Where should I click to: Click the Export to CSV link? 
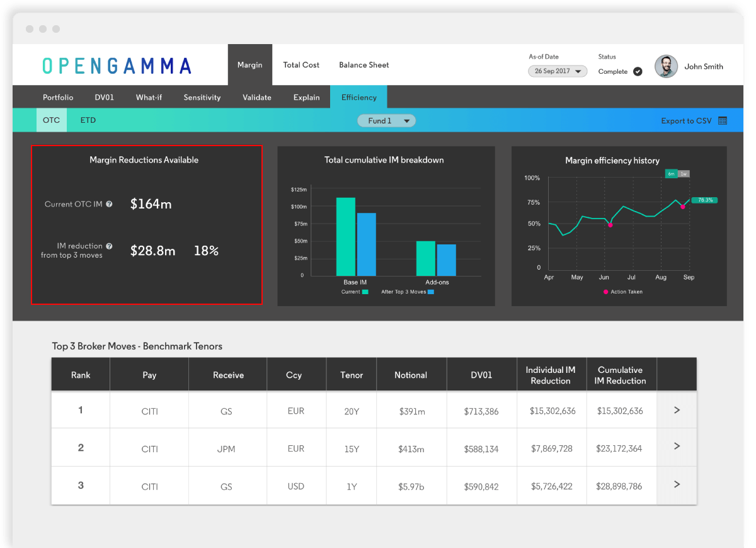click(686, 121)
